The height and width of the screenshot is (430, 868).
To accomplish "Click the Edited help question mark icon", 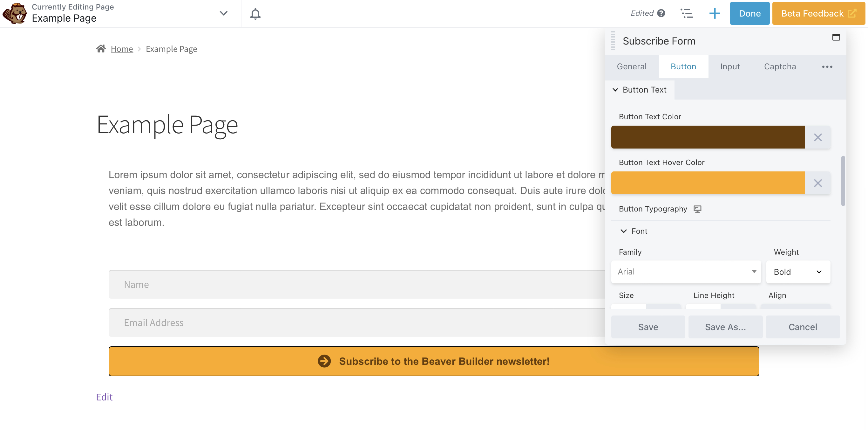I will pos(661,13).
